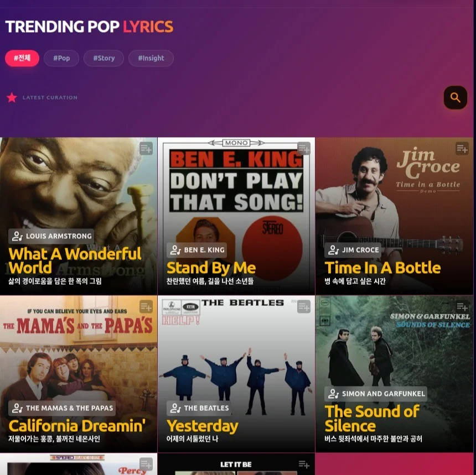The image size is (476, 475).
Task: Click playlist-add icon on Let It Be card
Action: tap(304, 464)
